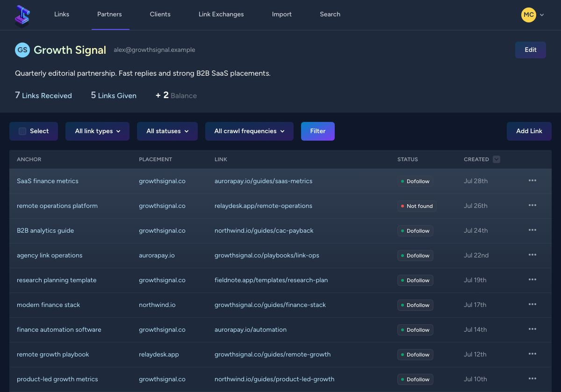Open northwind.io/guides/cac-payback link
Image resolution: width=561 pixels, height=392 pixels.
click(x=264, y=230)
